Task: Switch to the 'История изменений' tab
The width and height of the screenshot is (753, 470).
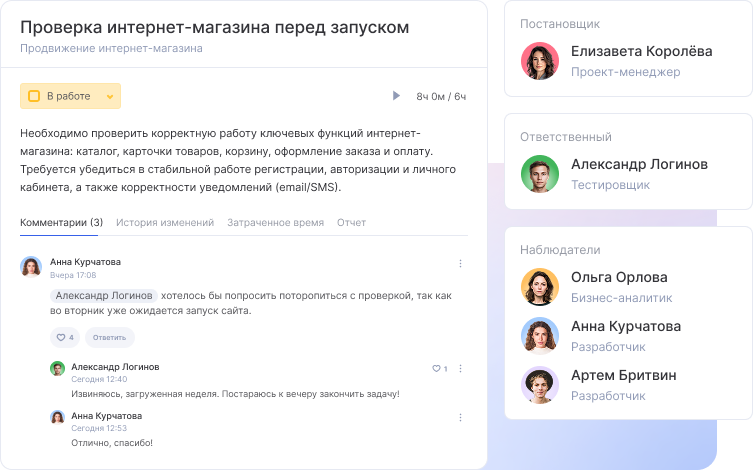Action: 165,223
